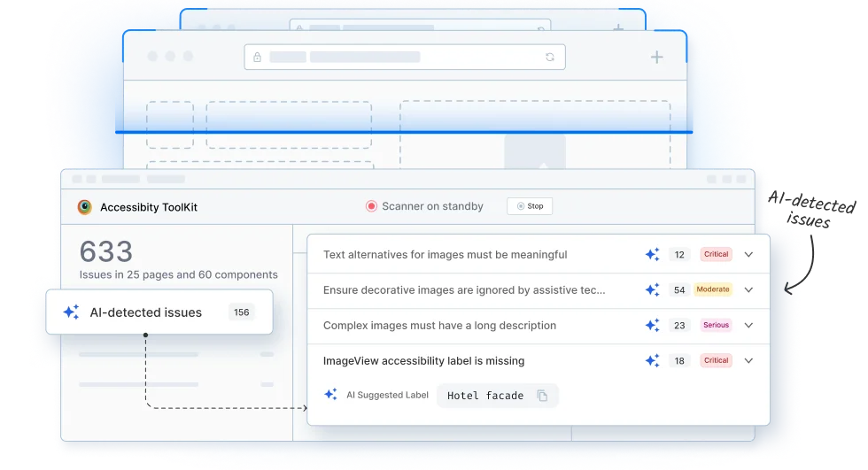
Task: Copy the Hotel facade suggested label
Action: click(542, 396)
